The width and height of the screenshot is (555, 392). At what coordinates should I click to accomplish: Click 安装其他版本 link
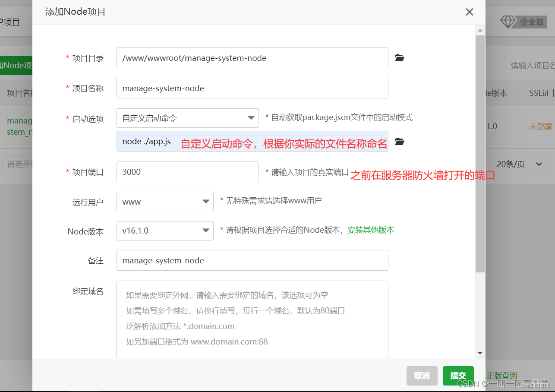click(x=371, y=230)
